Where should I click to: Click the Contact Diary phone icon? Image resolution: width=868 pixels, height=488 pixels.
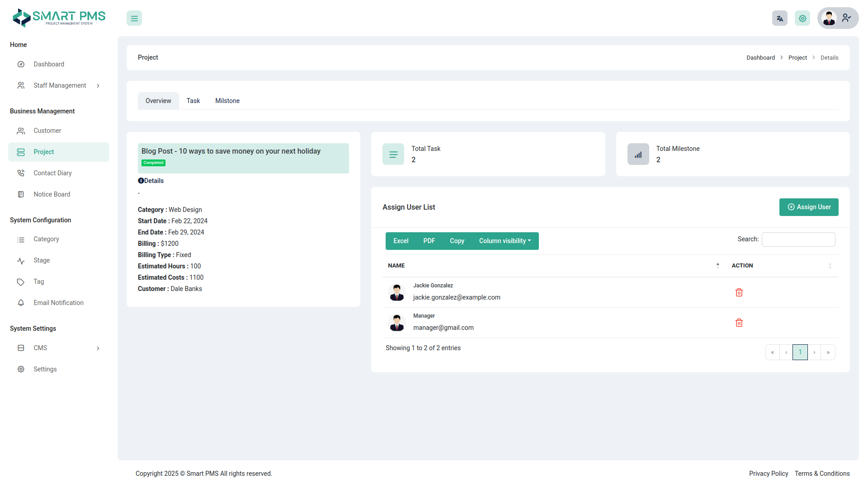point(21,173)
